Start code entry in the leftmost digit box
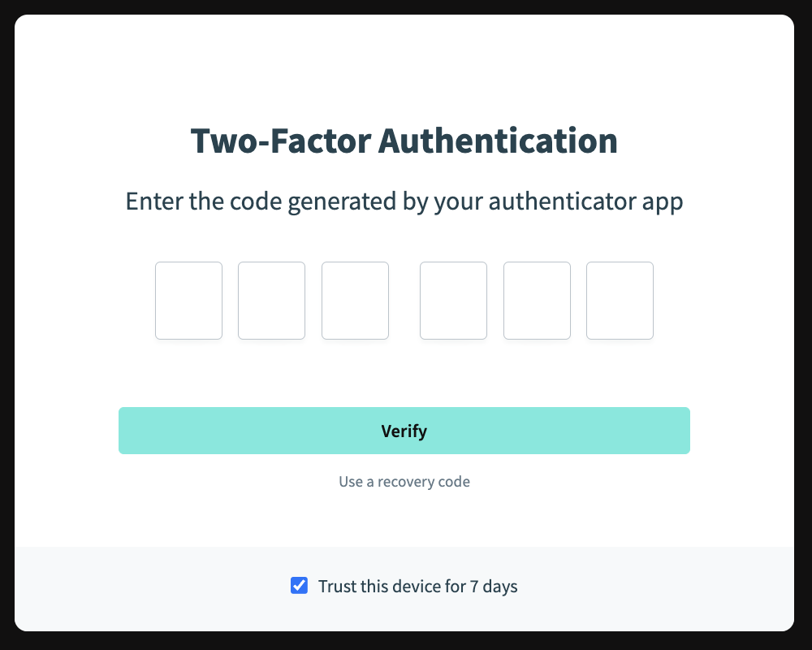The height and width of the screenshot is (650, 812). (188, 301)
